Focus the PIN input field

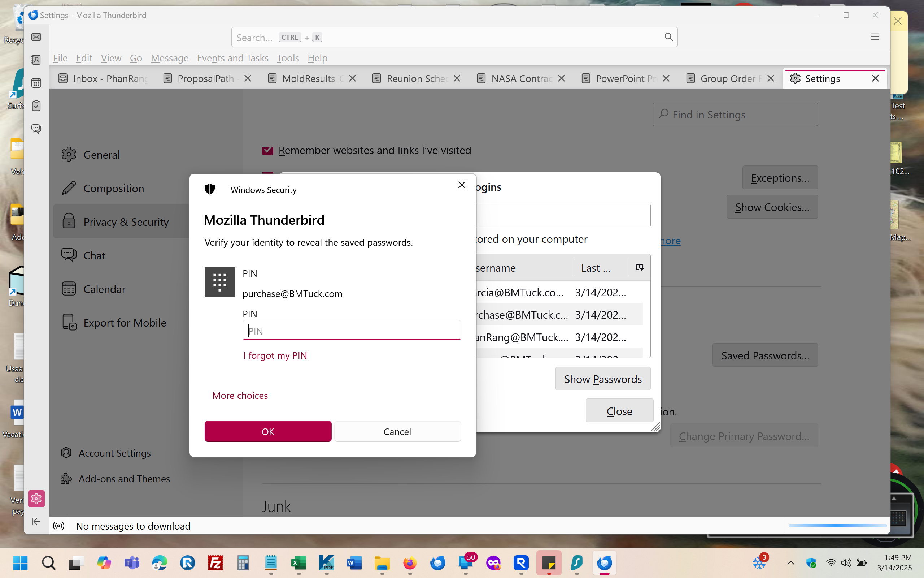point(352,330)
